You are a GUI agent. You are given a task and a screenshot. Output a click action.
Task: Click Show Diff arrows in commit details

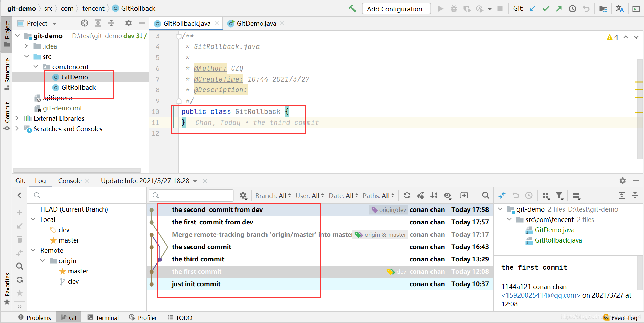coord(502,195)
